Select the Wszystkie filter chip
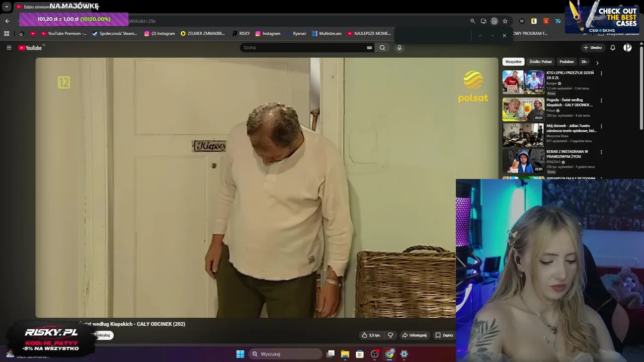 [513, 62]
